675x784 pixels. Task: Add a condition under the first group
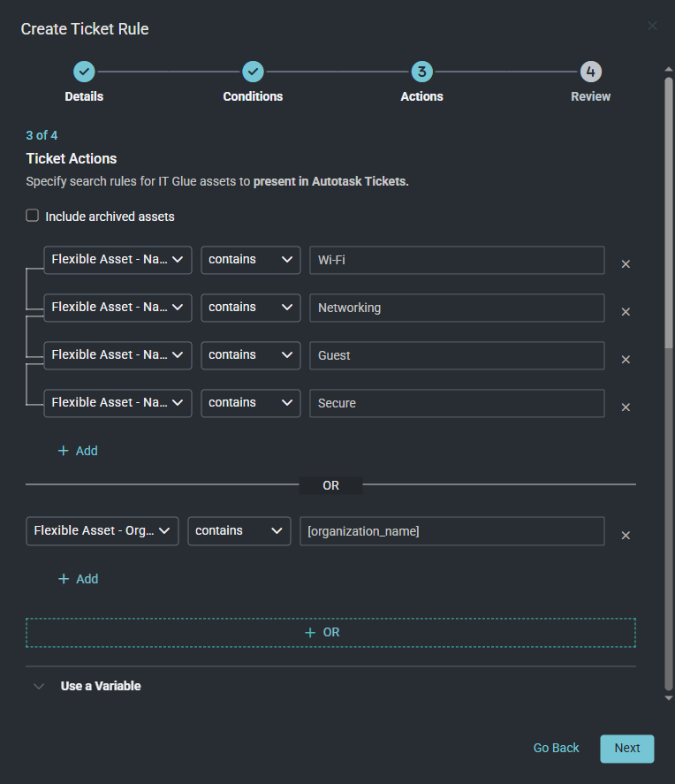click(78, 451)
